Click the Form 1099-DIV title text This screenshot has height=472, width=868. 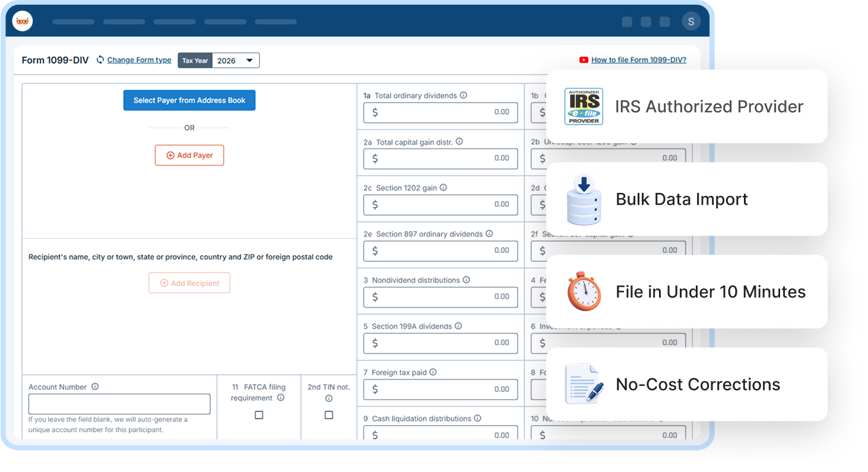(55, 60)
